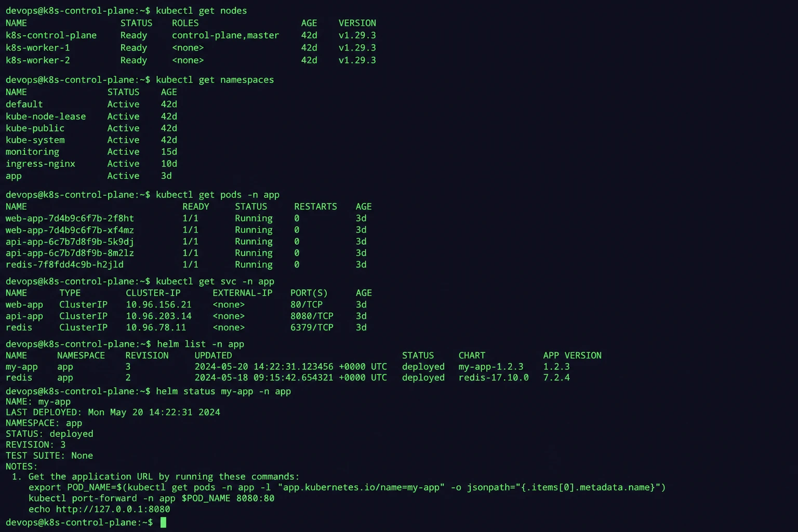Image resolution: width=798 pixels, height=532 pixels.
Task: Select cluster IP 10.96.203.14
Action: click(158, 316)
